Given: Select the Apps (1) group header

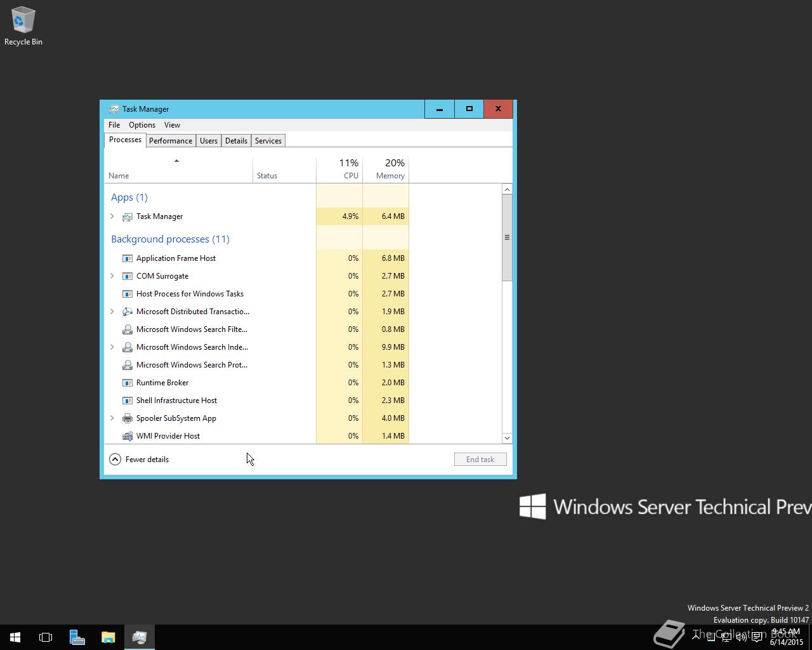Looking at the screenshot, I should (129, 197).
